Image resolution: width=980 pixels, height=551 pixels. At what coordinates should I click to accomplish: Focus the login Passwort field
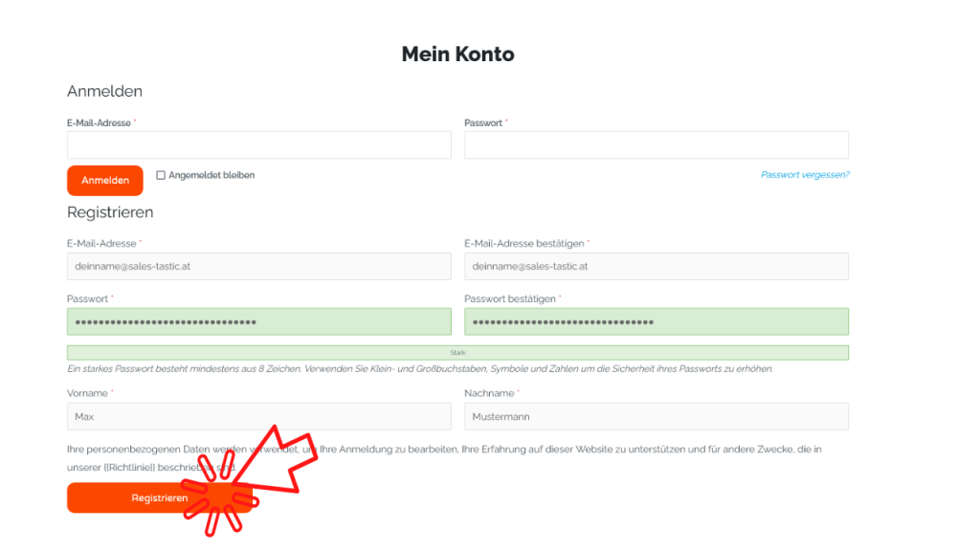click(x=657, y=145)
